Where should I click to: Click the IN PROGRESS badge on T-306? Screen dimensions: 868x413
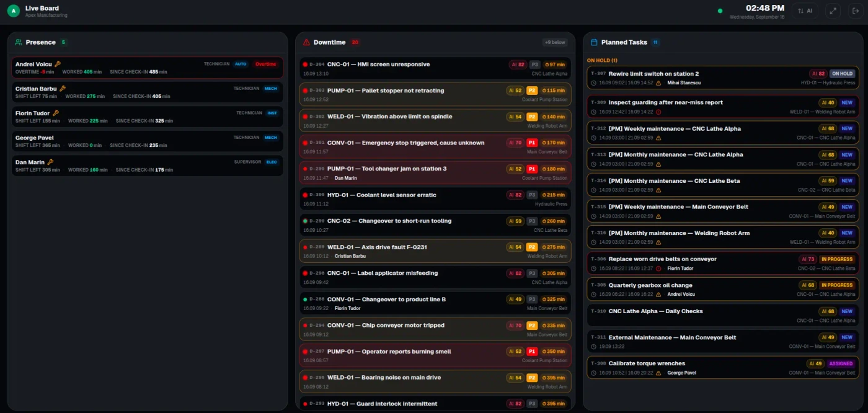pyautogui.click(x=837, y=259)
